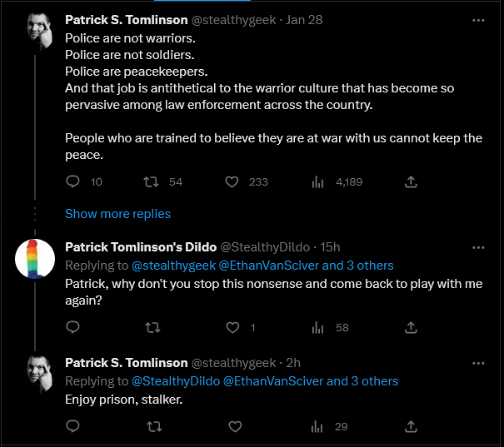View analytics showing 4,189 views
The height and width of the screenshot is (447, 504).
(x=317, y=181)
